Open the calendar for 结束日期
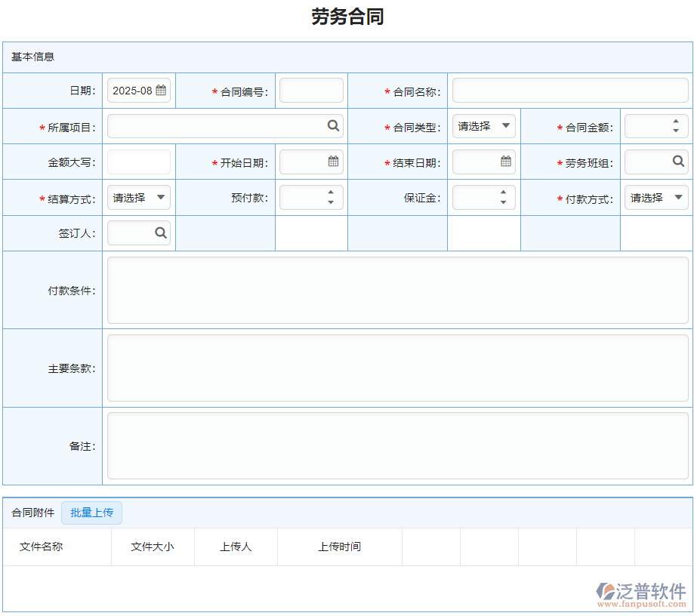 (x=506, y=161)
